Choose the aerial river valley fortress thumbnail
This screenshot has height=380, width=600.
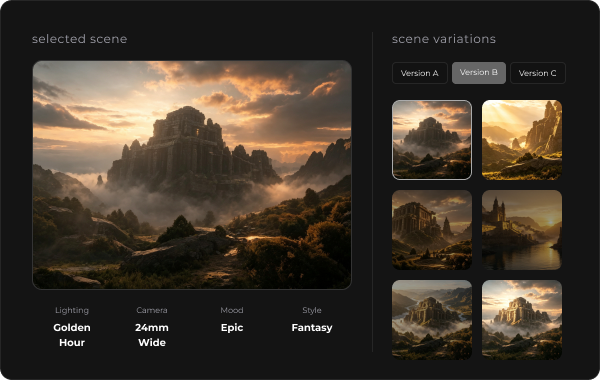432,320
